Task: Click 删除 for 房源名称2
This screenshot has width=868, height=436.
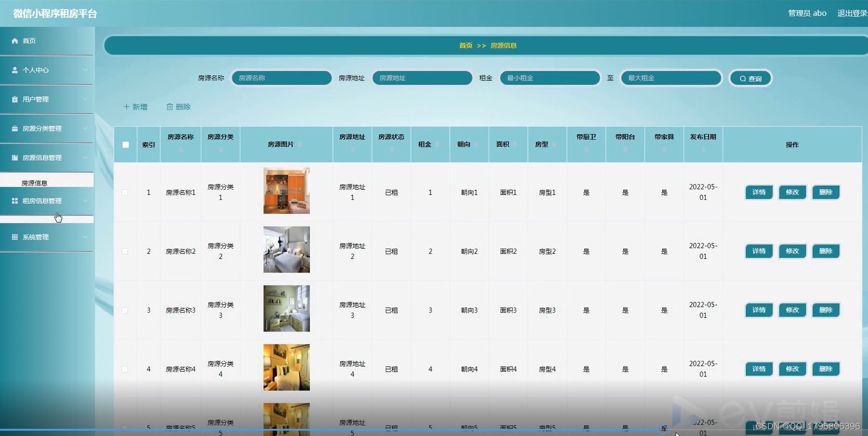Action: (x=826, y=251)
